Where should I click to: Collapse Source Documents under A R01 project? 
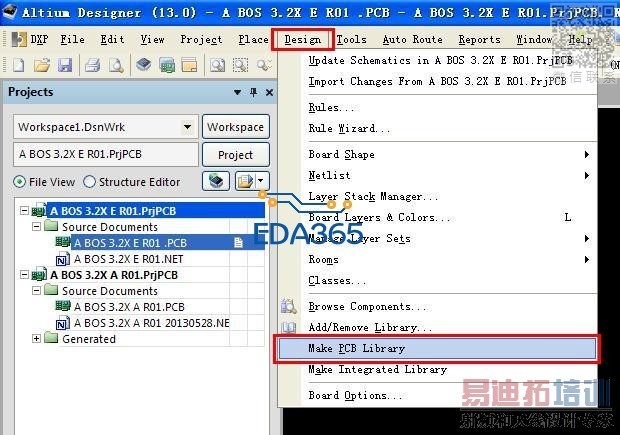[36, 291]
